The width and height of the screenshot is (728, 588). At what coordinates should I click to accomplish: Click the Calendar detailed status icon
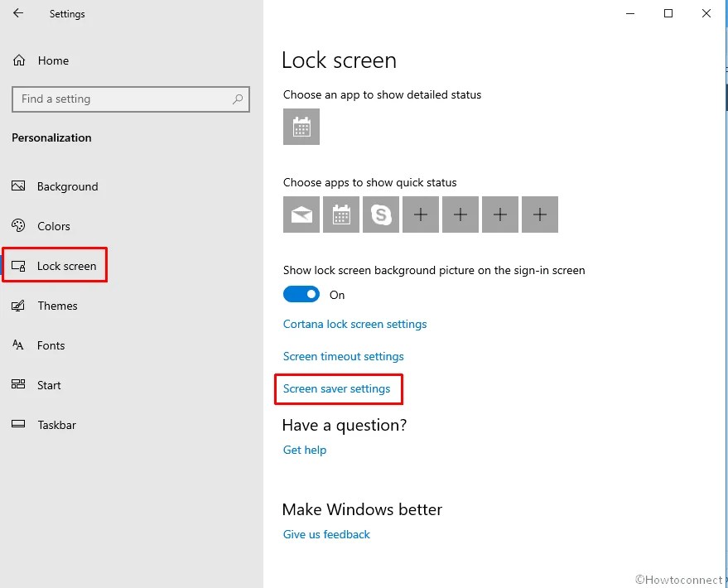click(x=301, y=127)
